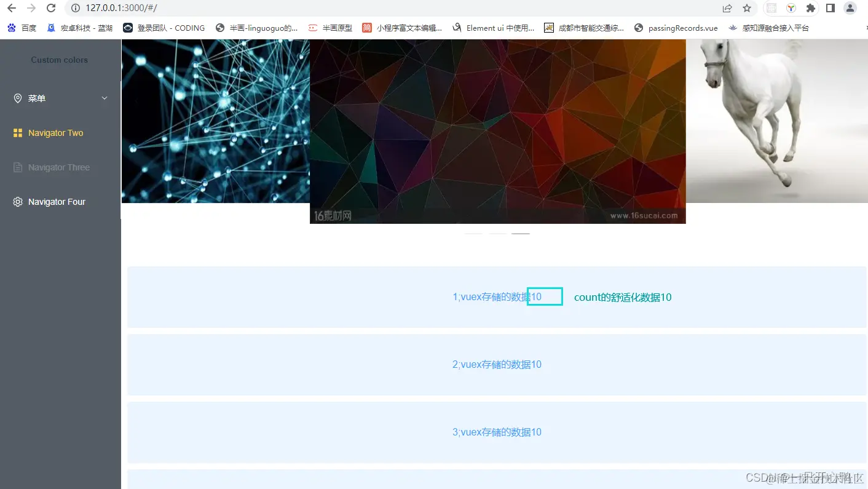Click the text 2;vuex存储的数据10
This screenshot has height=489, width=868.
point(497,365)
